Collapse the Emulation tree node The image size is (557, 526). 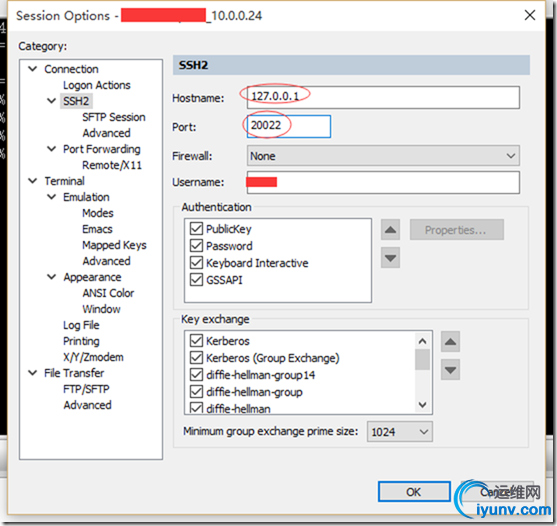(52, 197)
